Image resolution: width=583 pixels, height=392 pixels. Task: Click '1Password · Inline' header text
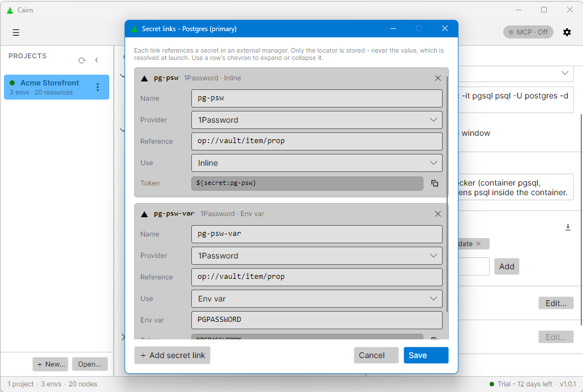pyautogui.click(x=212, y=78)
